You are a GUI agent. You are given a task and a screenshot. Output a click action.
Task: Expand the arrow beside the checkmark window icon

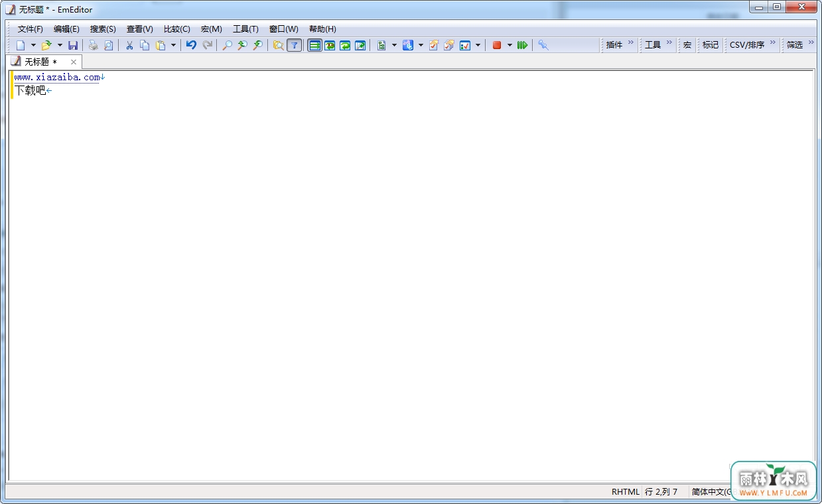(x=478, y=45)
